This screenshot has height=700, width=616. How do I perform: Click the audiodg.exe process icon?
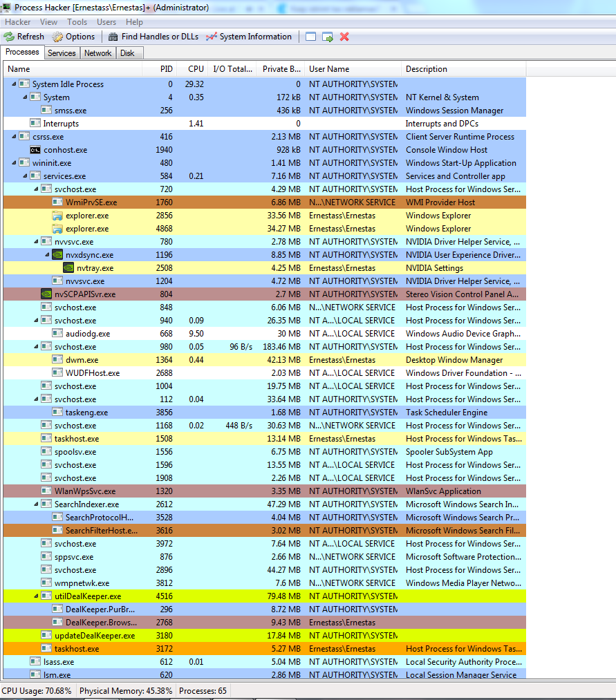[x=57, y=334]
